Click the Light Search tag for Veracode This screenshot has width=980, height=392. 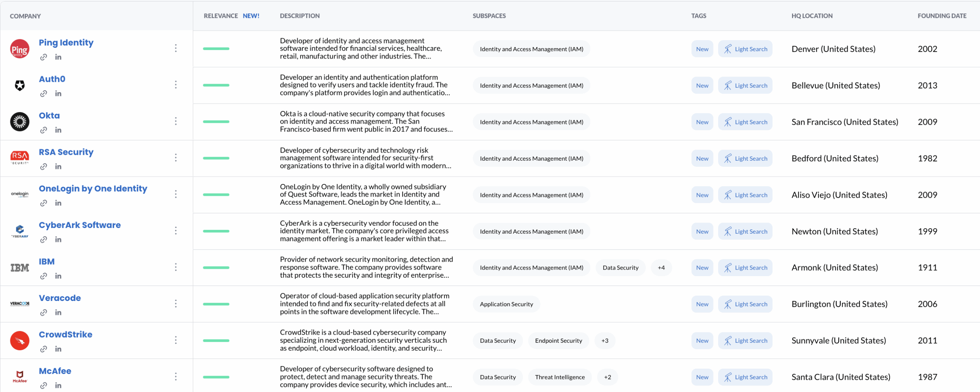pyautogui.click(x=745, y=304)
